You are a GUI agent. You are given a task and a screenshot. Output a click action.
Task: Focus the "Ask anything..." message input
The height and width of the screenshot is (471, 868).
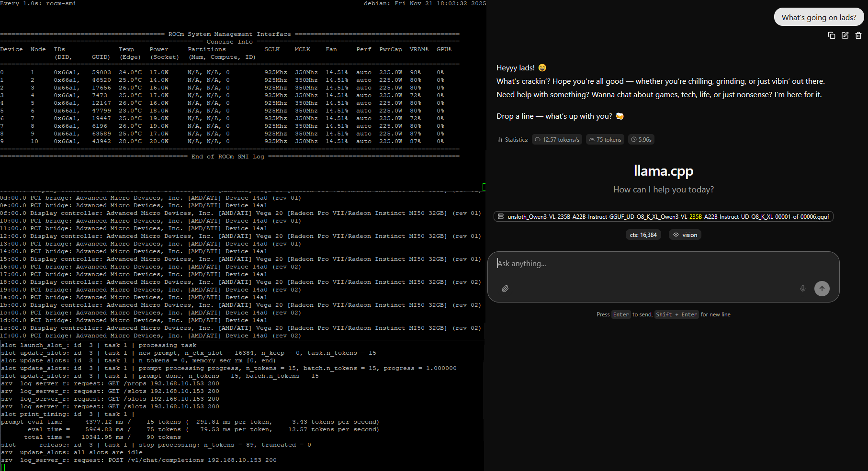[x=664, y=264]
